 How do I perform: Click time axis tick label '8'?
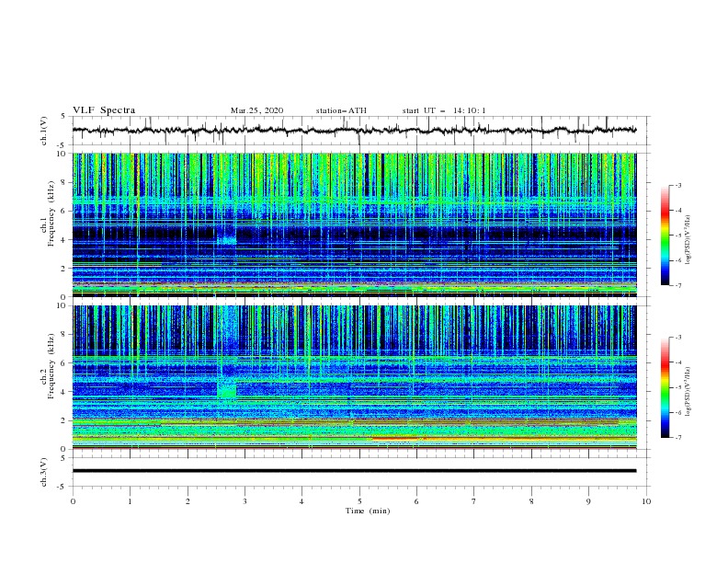[x=531, y=501]
